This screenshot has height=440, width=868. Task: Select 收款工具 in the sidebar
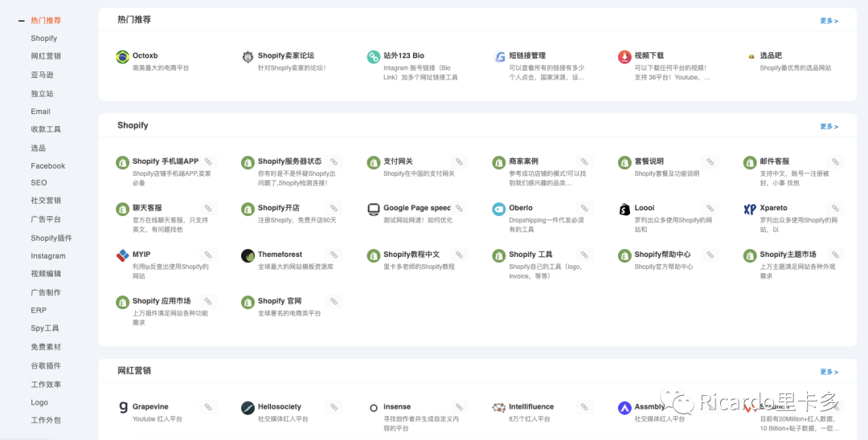(46, 129)
